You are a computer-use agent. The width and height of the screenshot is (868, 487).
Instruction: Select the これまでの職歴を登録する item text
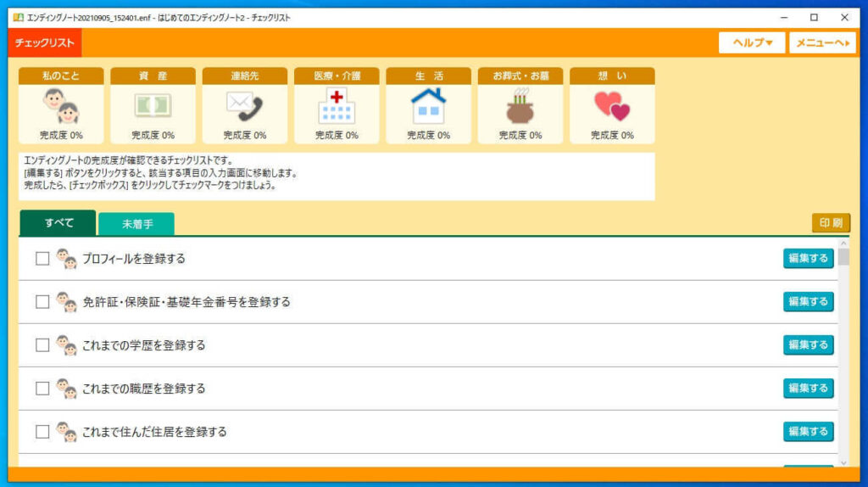144,389
